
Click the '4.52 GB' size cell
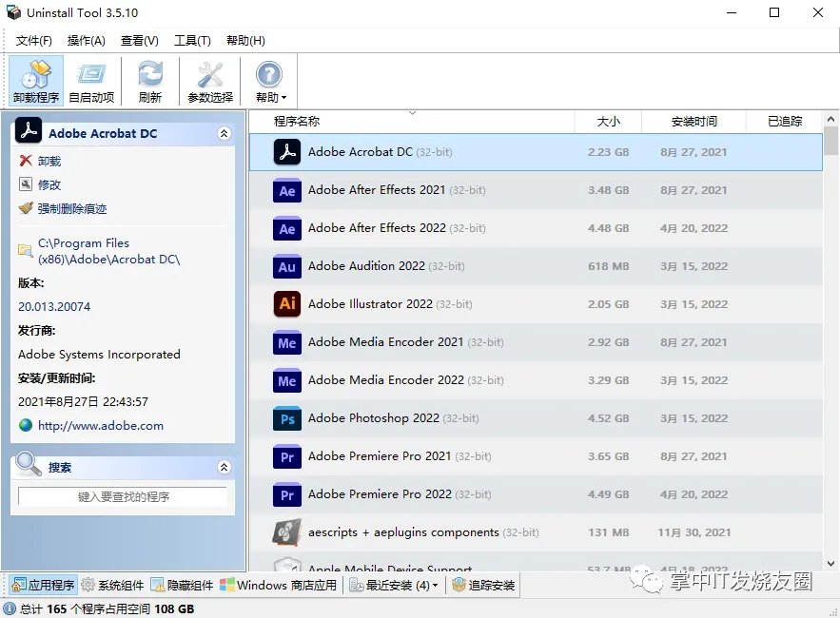[609, 418]
